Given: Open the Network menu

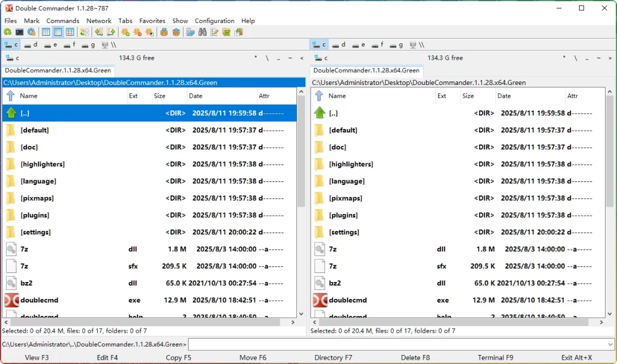Looking at the screenshot, I should [x=99, y=21].
